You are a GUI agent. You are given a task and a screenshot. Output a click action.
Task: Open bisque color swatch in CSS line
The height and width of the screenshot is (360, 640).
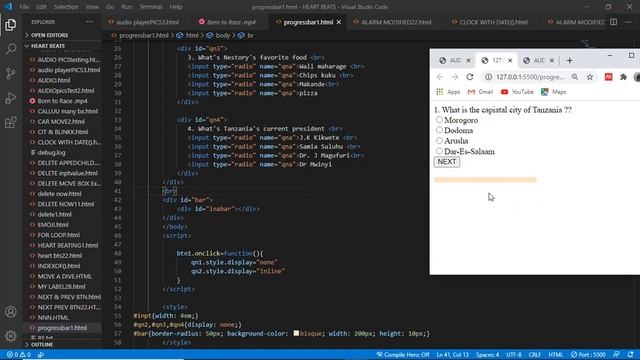point(296,333)
